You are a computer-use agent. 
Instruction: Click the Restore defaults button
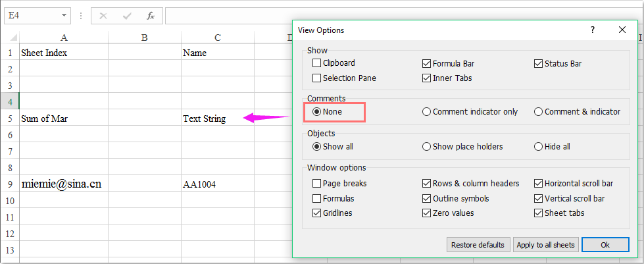(478, 245)
